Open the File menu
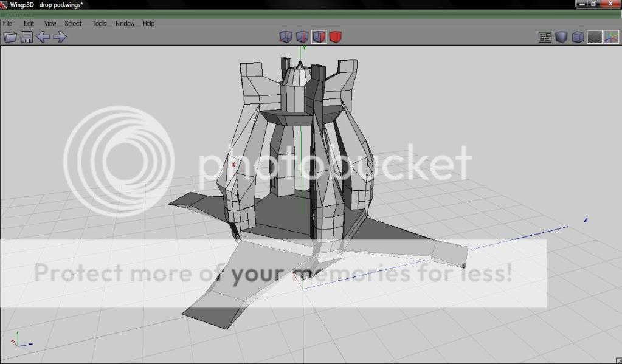The width and height of the screenshot is (622, 364). tap(8, 24)
